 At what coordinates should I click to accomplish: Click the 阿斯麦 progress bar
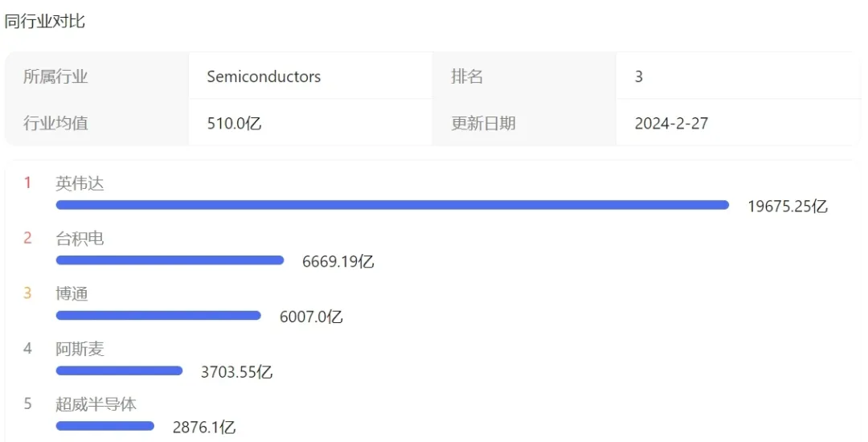[119, 370]
